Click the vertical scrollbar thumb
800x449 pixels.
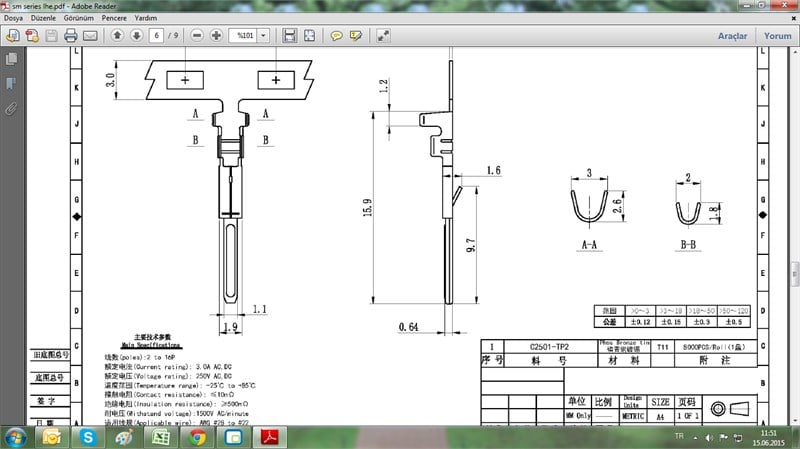pos(795,274)
